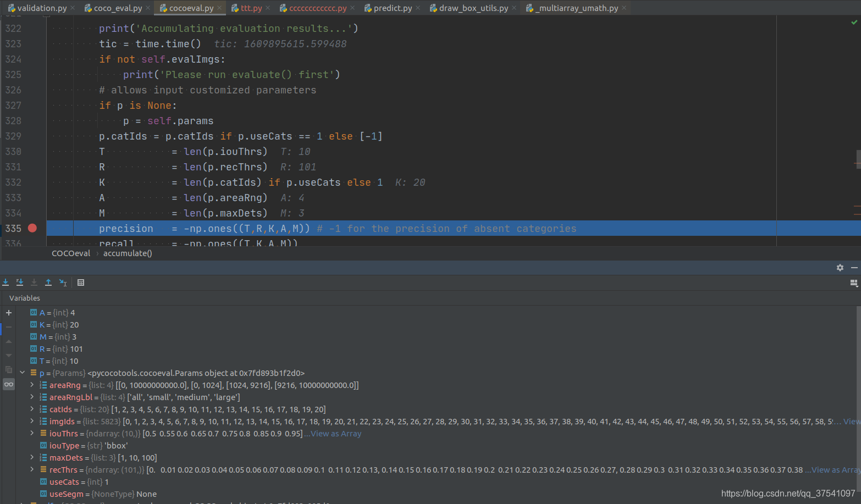This screenshot has height=504, width=861.
Task: Close the coco_eval.py tab
Action: [148, 8]
